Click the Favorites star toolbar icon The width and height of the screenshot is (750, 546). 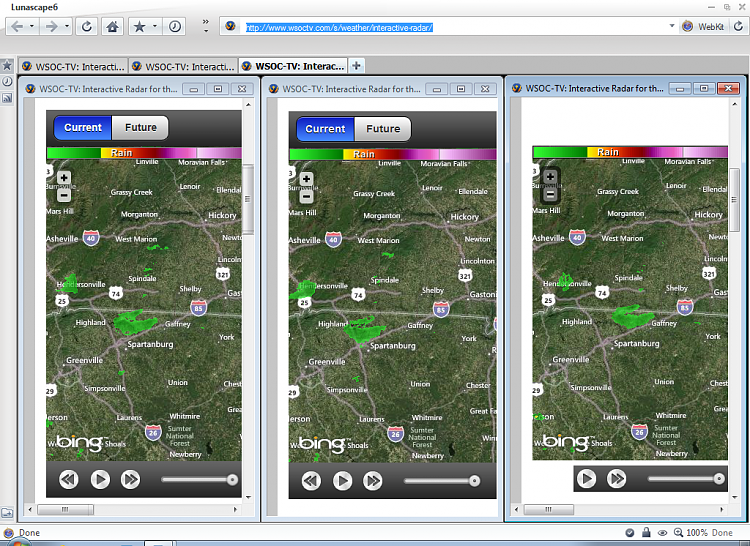(x=140, y=26)
